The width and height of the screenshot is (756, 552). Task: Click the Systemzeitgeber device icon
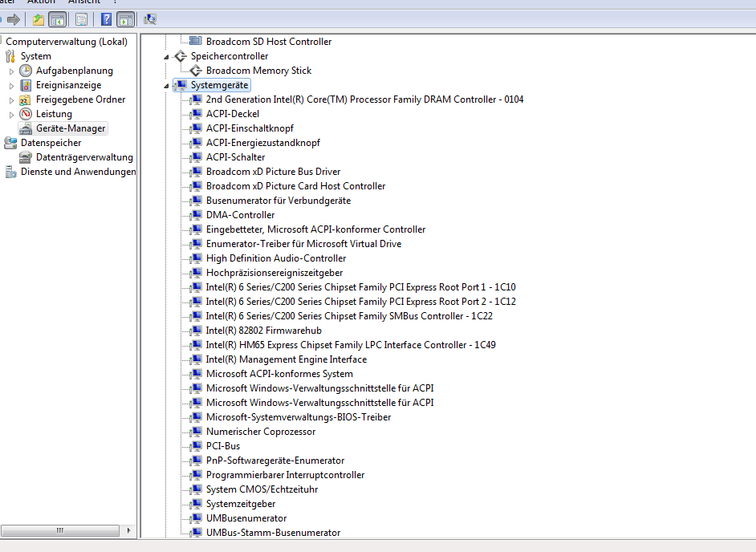[195, 504]
